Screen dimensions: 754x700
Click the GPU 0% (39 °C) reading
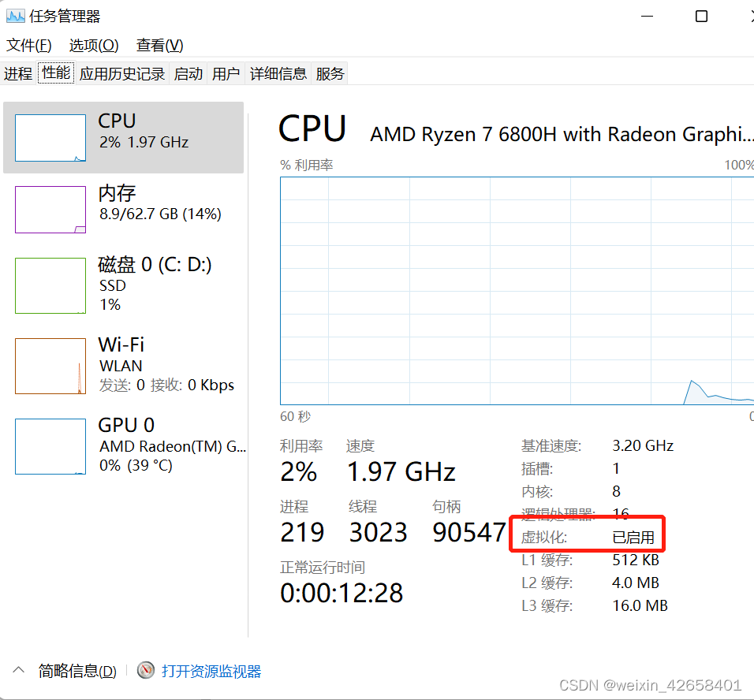136,465
